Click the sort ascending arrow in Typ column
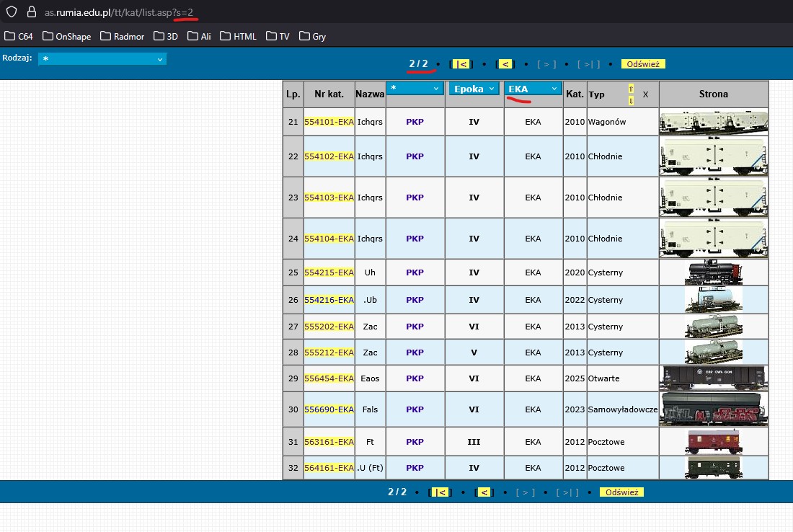This screenshot has height=532, width=793. click(x=632, y=89)
